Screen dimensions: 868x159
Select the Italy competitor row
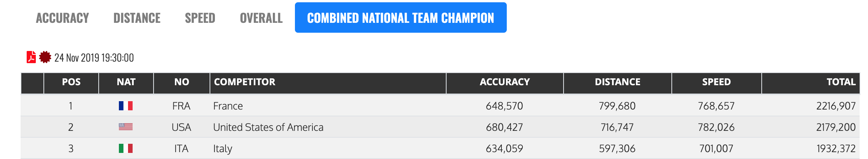tap(223, 149)
